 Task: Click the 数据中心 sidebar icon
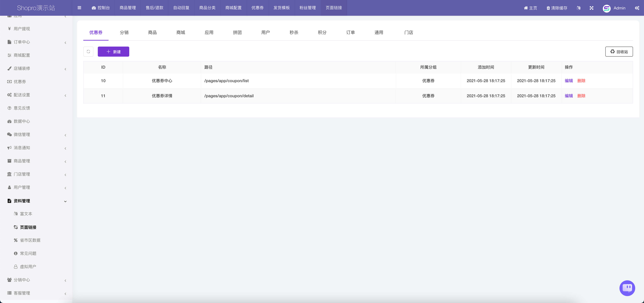click(9, 121)
